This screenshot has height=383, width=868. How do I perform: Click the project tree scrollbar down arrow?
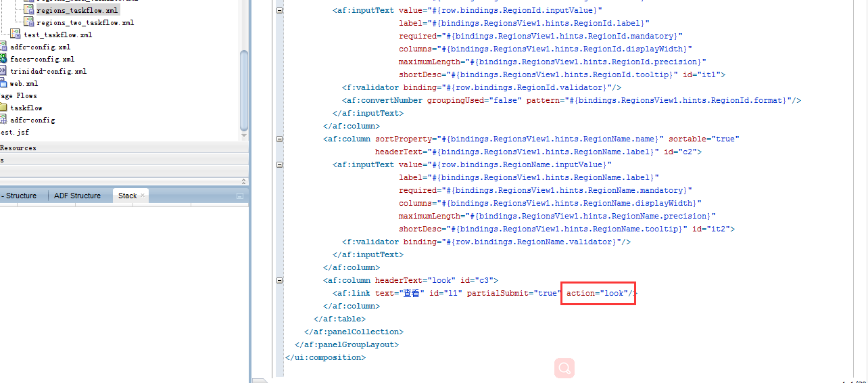244,136
